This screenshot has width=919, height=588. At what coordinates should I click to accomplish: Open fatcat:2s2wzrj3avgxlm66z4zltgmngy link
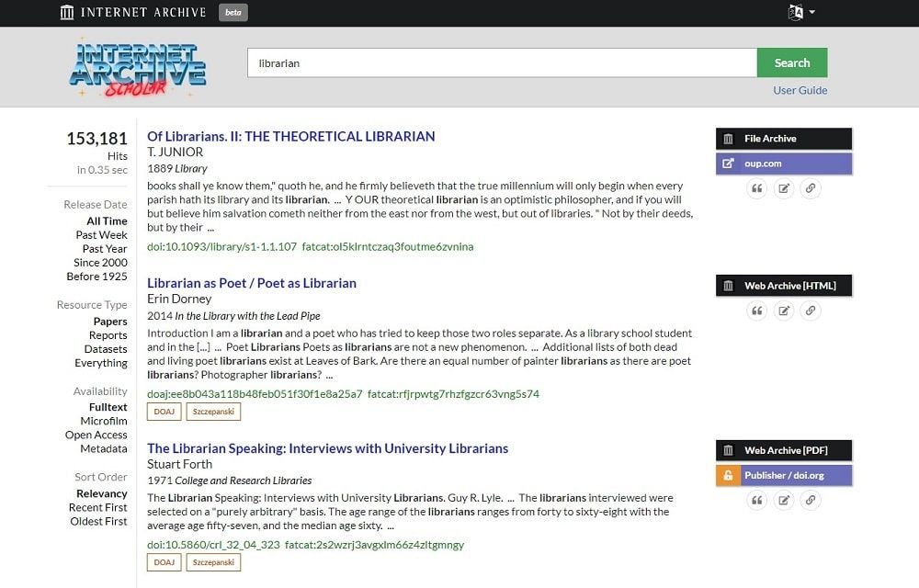tap(375, 545)
